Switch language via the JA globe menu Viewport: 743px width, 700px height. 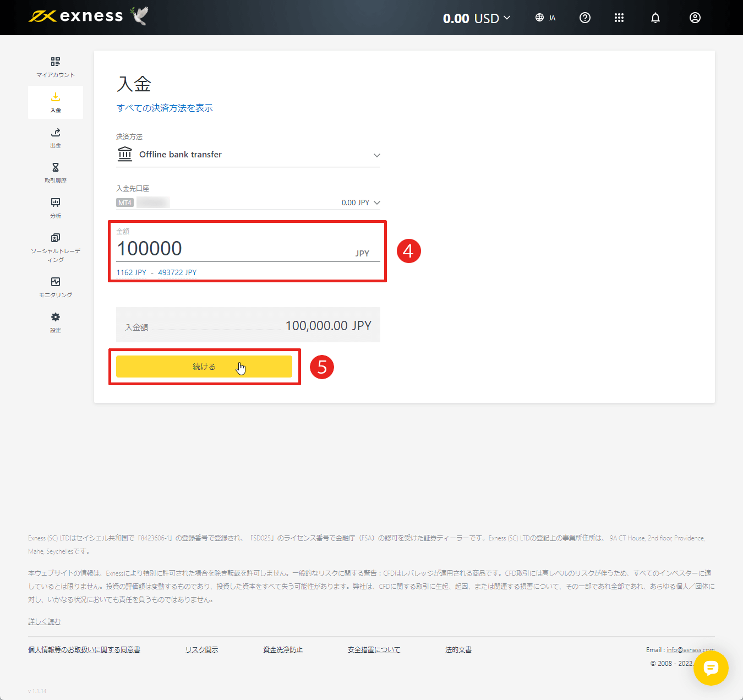tap(545, 18)
